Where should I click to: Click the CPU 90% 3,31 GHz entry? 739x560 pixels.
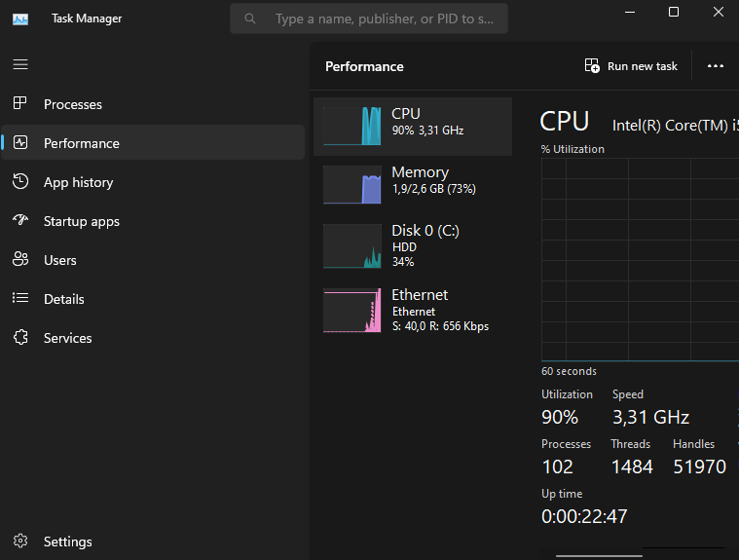point(413,127)
